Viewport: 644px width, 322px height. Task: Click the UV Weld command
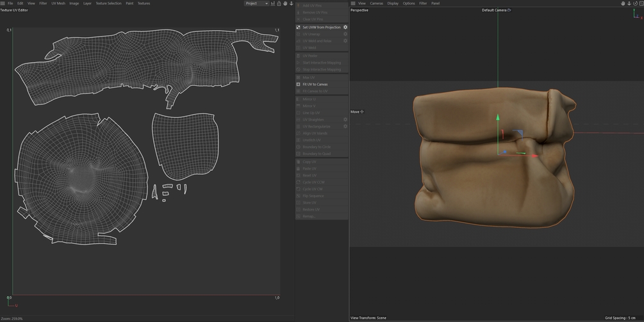(x=322, y=47)
